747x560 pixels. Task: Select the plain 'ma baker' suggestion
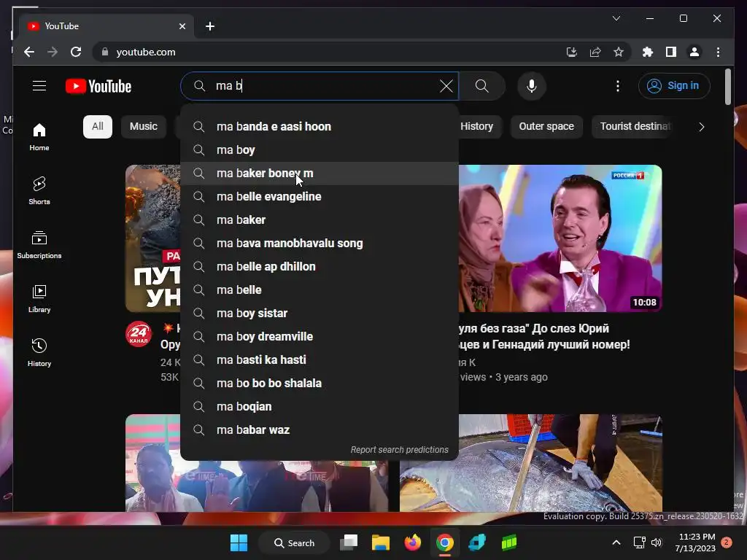pos(320,219)
